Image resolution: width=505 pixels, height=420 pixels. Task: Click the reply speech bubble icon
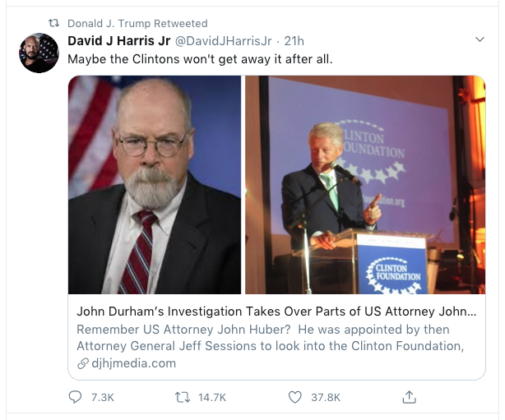pos(76,397)
